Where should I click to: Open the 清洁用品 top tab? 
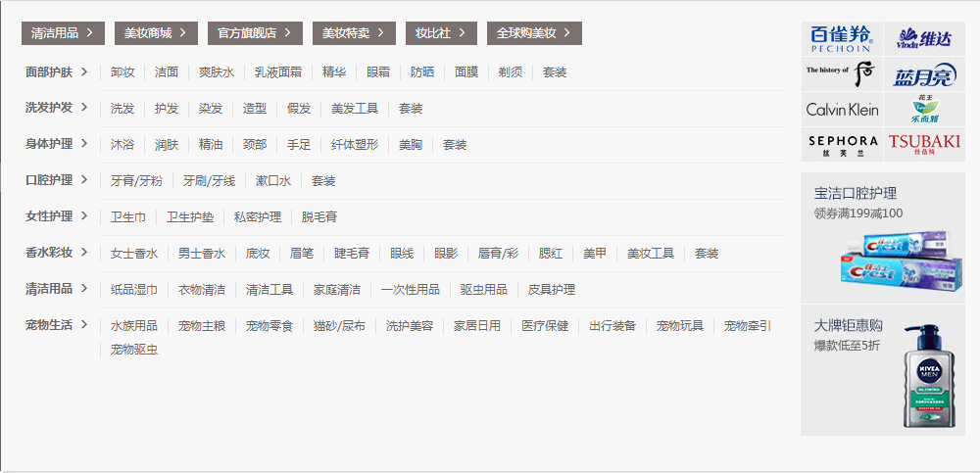pos(63,33)
